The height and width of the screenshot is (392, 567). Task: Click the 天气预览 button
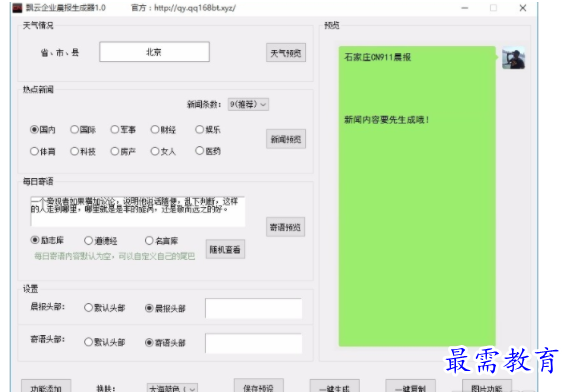[x=286, y=53]
